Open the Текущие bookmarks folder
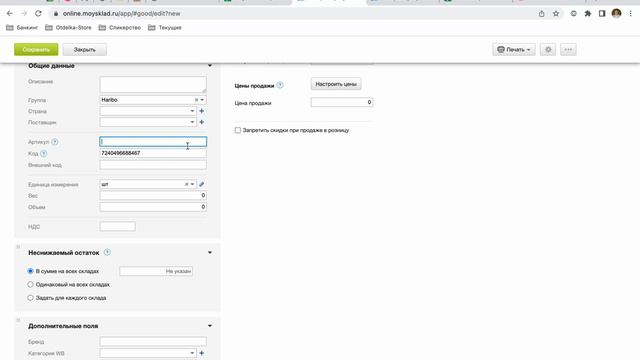This screenshot has height=360, width=640. [x=165, y=27]
